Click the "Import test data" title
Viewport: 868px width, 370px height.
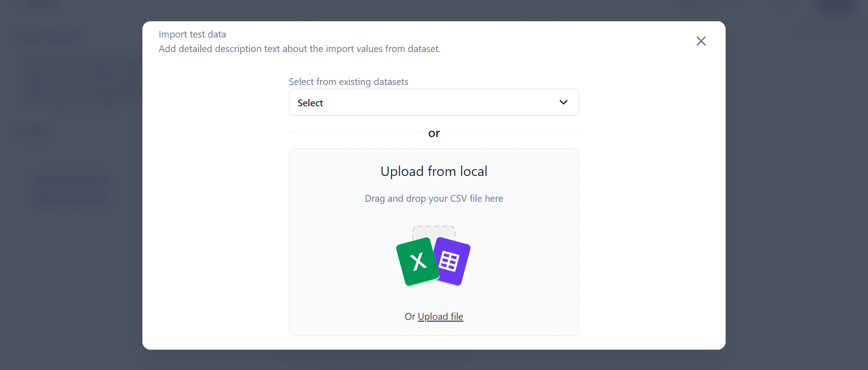(192, 34)
